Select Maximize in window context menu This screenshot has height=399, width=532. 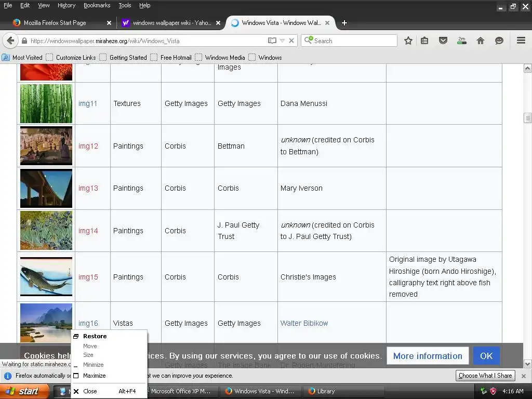[109, 376]
